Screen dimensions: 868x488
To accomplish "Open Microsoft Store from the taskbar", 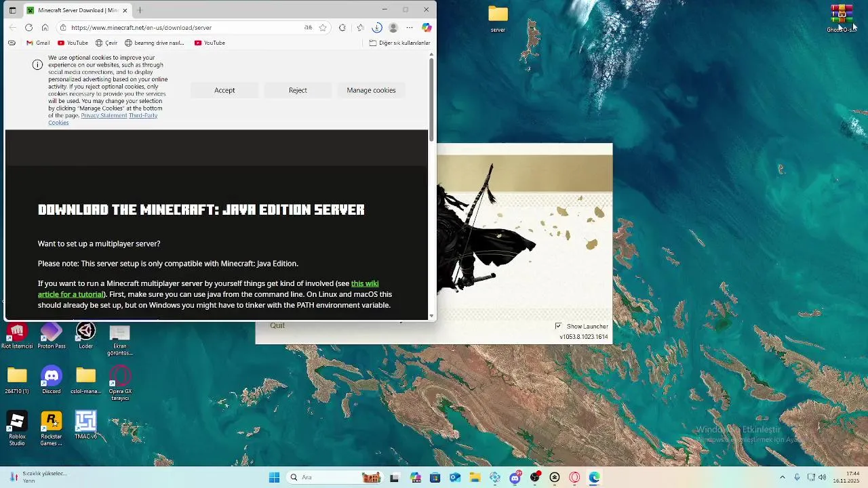I will [x=435, y=478].
